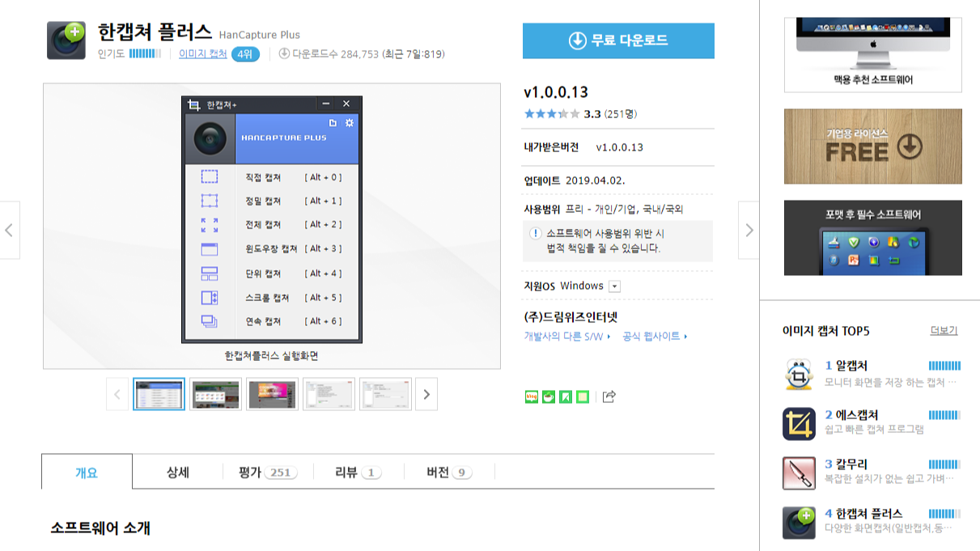The width and height of the screenshot is (980, 551).
Task: Select the first screenshot thumbnail
Action: point(159,394)
